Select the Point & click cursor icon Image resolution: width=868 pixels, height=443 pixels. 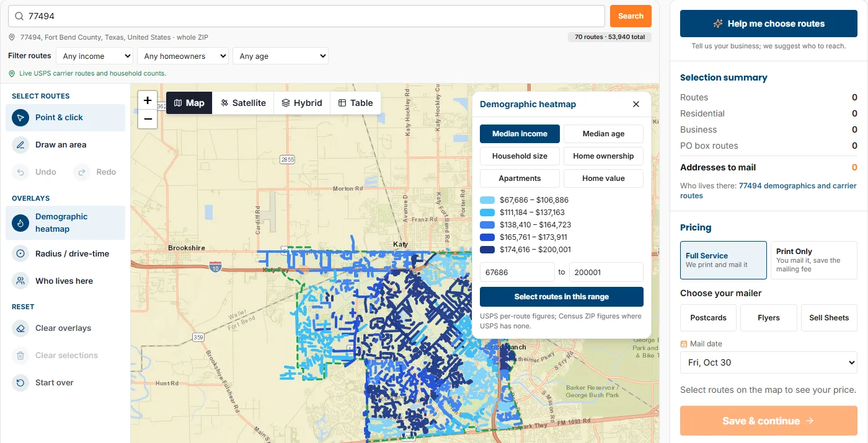coord(20,118)
